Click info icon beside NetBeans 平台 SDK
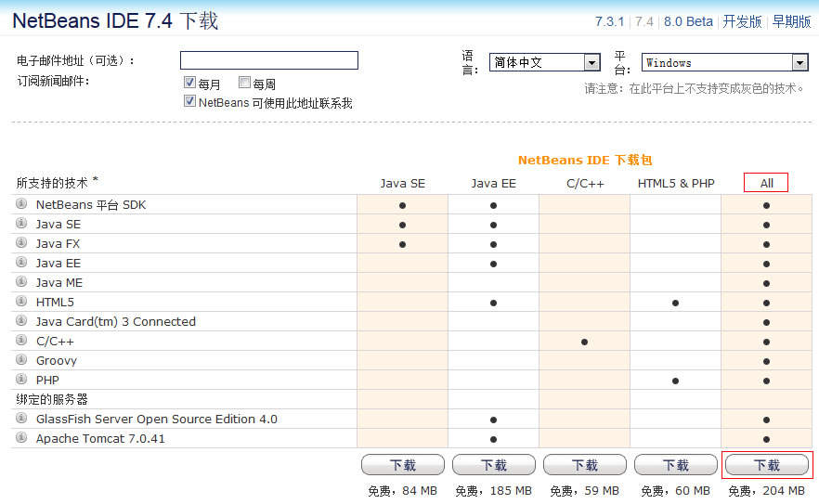The width and height of the screenshot is (819, 504). pyautogui.click(x=21, y=203)
